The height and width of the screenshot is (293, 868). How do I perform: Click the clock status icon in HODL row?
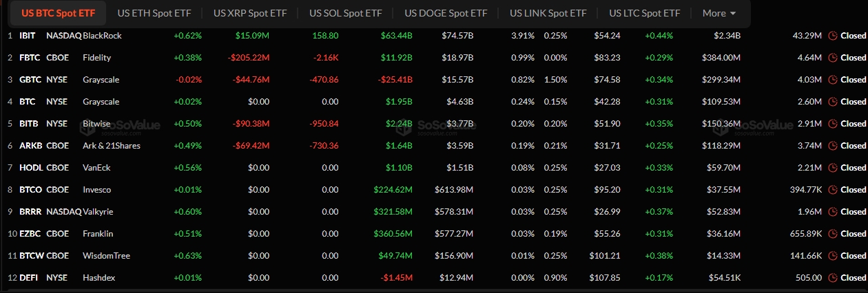[x=832, y=168]
